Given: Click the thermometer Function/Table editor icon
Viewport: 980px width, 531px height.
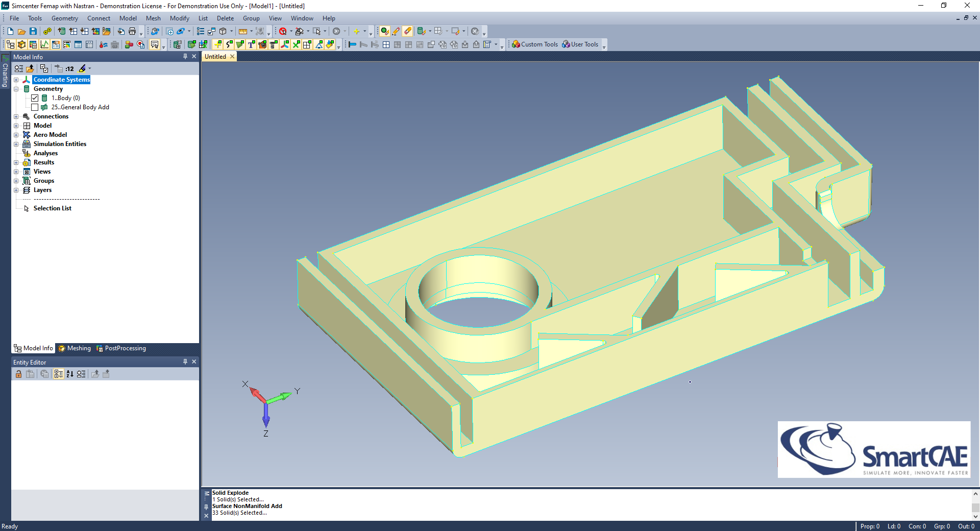Looking at the screenshot, I should (104, 44).
